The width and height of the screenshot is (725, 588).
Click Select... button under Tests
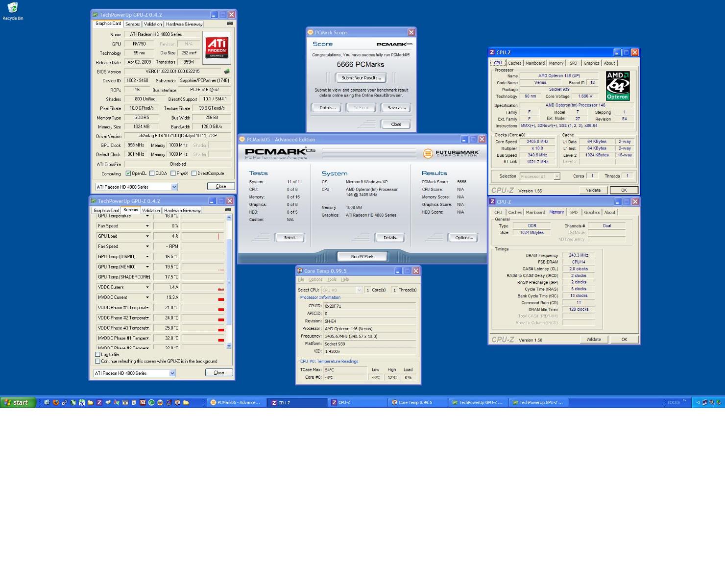[x=291, y=238]
